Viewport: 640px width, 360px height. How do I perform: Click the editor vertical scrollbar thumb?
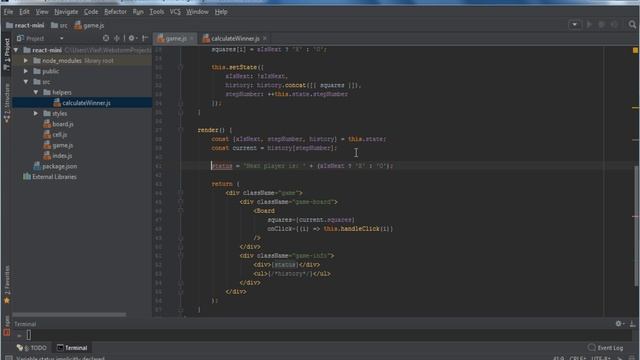click(637, 227)
